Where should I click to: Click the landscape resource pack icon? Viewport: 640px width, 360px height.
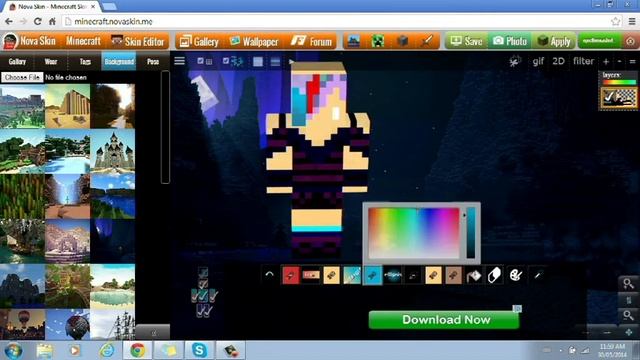tap(353, 41)
